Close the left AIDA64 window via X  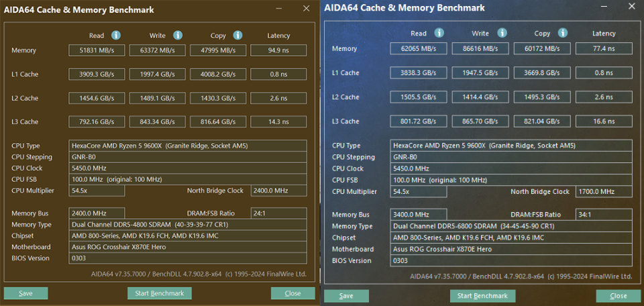(307, 8)
